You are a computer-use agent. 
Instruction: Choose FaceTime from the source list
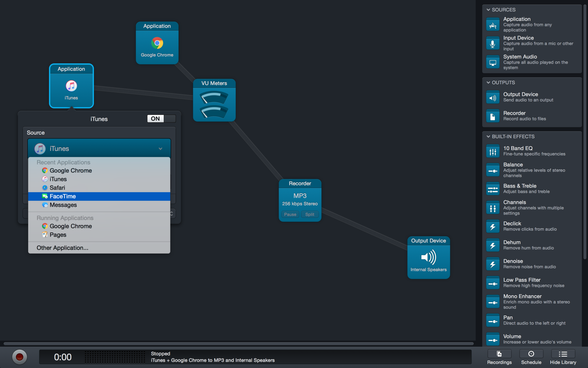(63, 196)
